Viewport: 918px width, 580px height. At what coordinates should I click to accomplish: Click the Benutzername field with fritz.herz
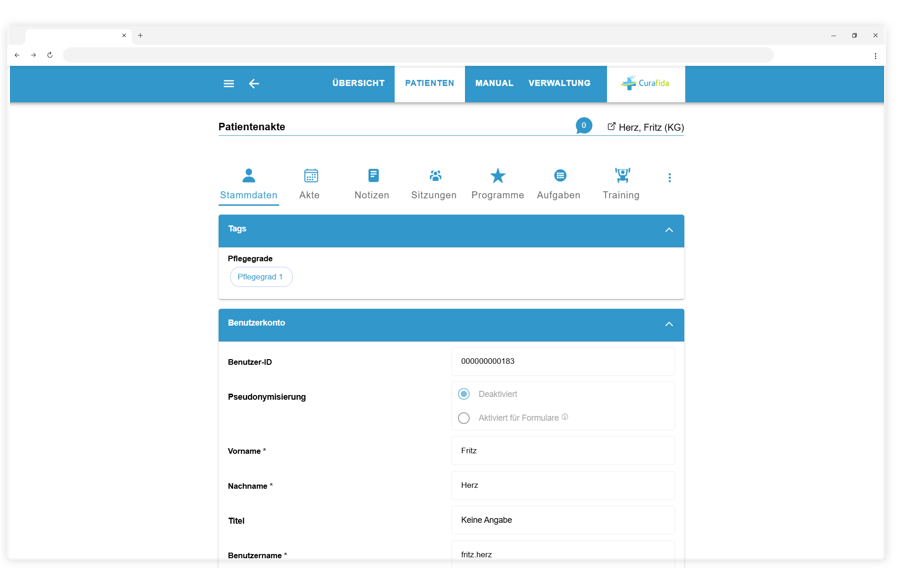click(x=563, y=554)
